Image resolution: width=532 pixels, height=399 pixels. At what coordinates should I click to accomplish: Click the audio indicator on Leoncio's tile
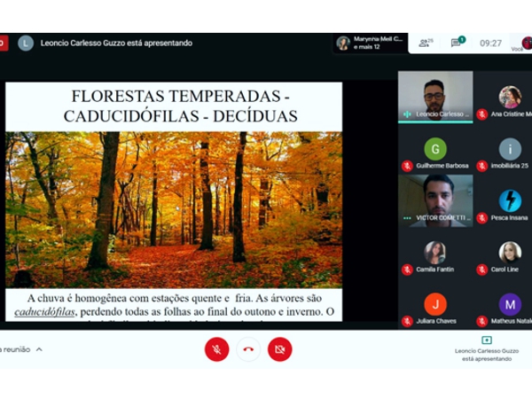coord(407,114)
